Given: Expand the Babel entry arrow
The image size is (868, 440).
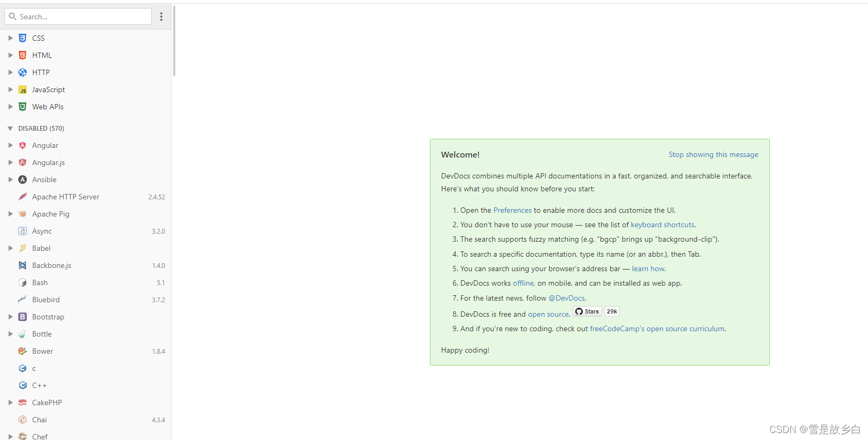Looking at the screenshot, I should (x=10, y=248).
